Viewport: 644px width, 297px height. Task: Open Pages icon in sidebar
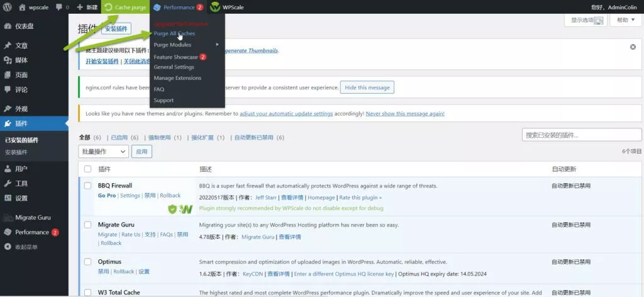click(x=8, y=75)
